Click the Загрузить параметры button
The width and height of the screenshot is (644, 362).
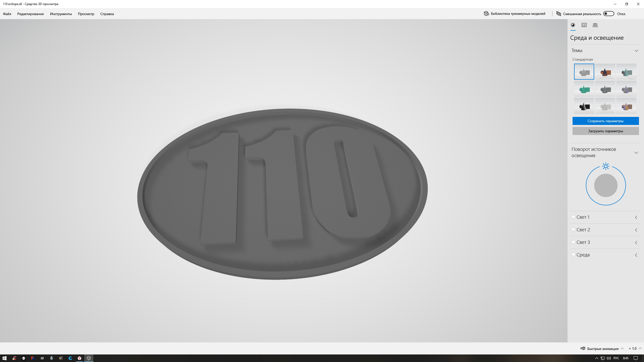pos(606,131)
